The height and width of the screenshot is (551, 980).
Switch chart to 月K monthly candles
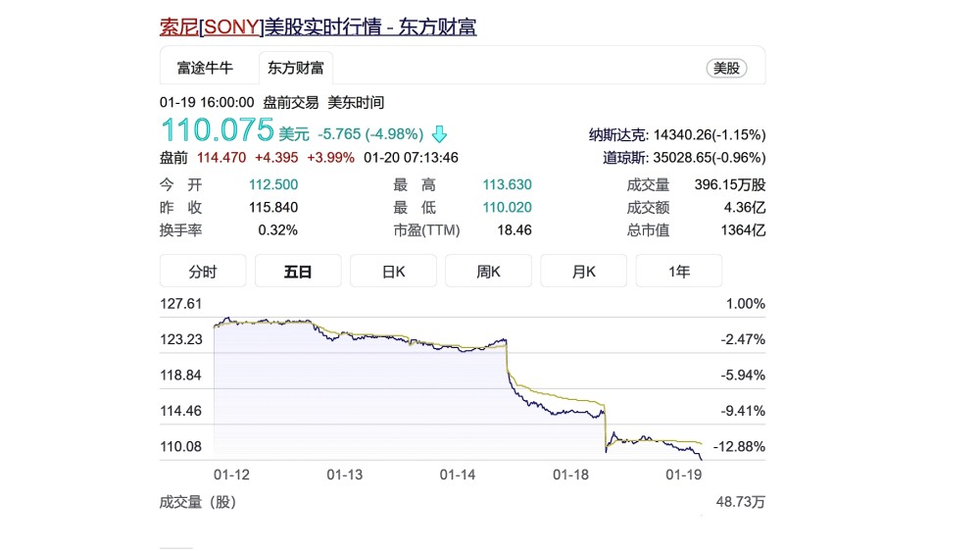click(x=583, y=272)
